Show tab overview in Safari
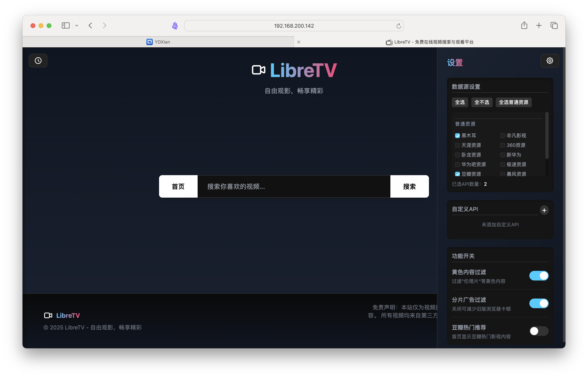Image resolution: width=588 pixels, height=378 pixels. click(x=554, y=25)
